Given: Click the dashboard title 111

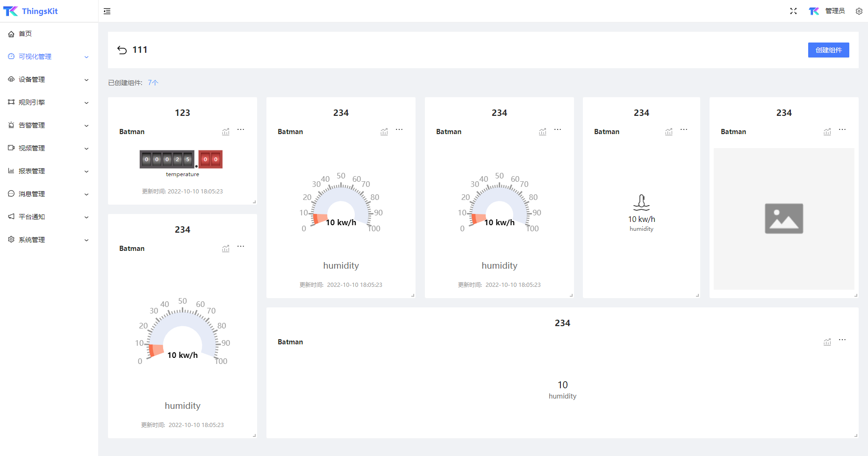Looking at the screenshot, I should click(140, 50).
